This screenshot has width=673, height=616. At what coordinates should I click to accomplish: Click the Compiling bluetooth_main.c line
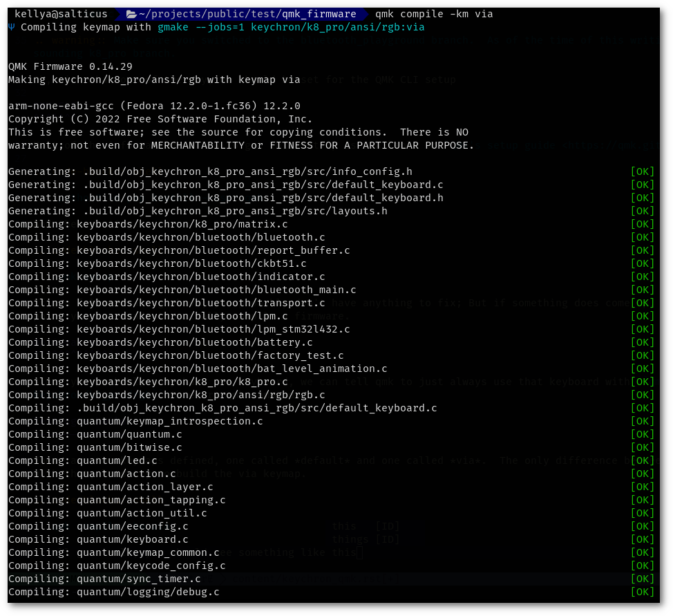[182, 290]
